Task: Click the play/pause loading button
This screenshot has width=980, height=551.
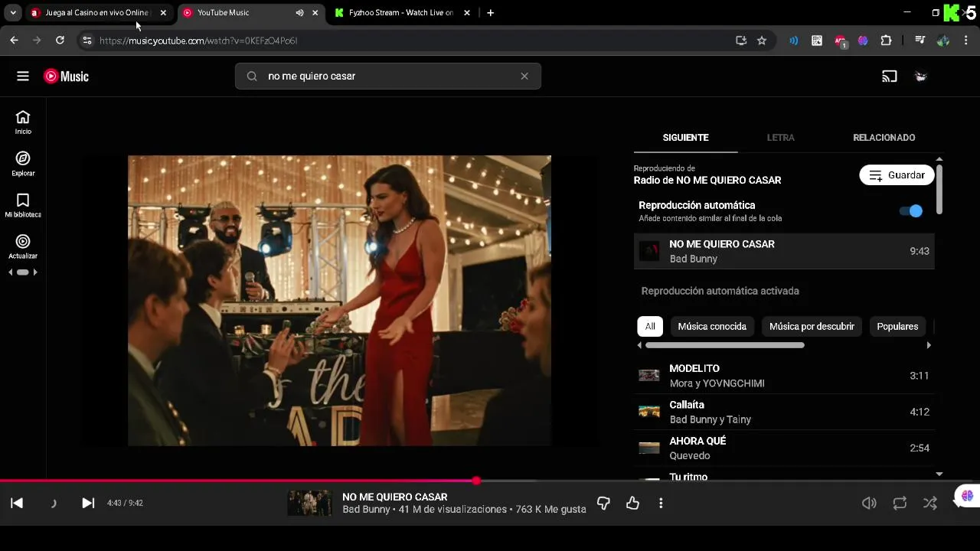Action: 53,503
